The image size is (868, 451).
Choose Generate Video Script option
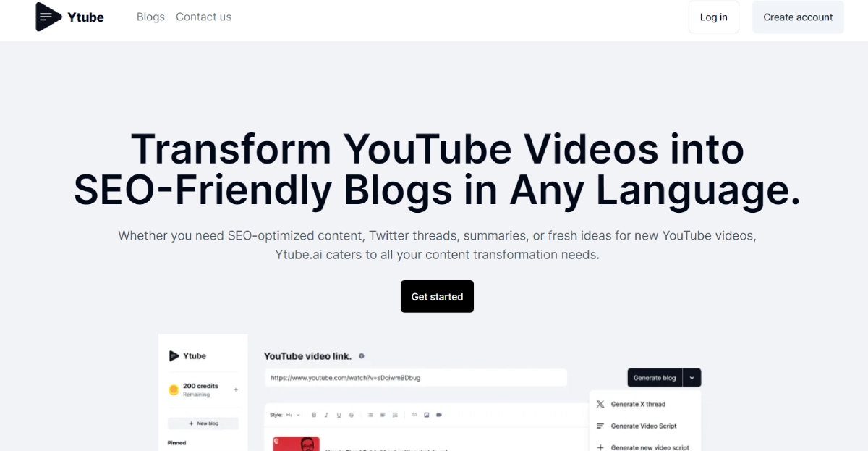click(643, 426)
